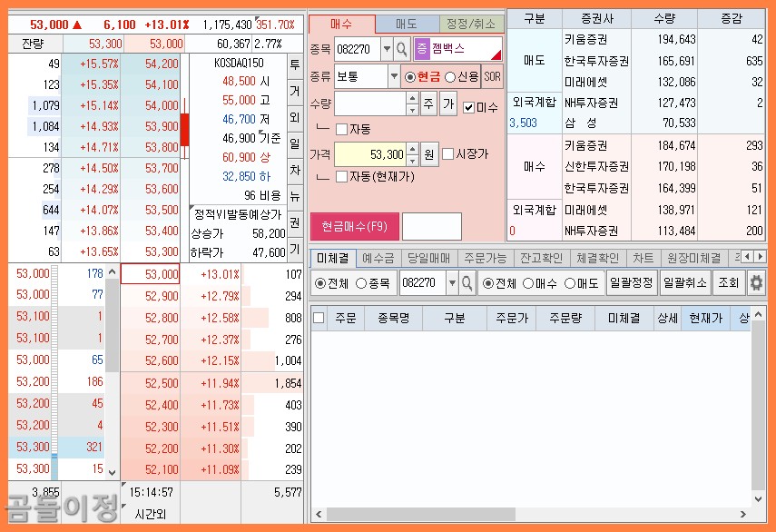Uncheck the 미수 checkbox
The height and width of the screenshot is (532, 776).
pyautogui.click(x=468, y=106)
